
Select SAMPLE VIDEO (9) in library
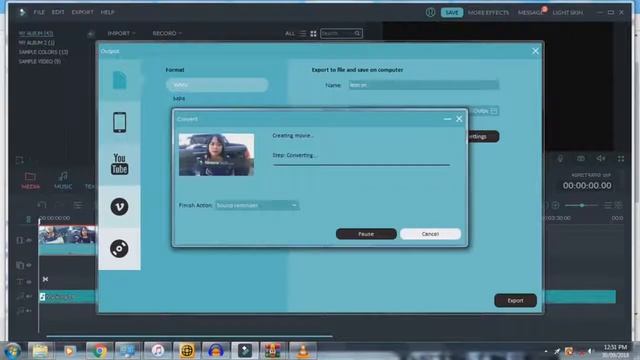pos(40,61)
